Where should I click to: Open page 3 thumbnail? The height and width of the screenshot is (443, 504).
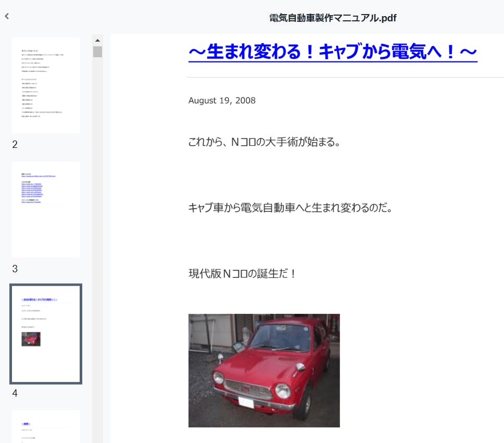tap(46, 209)
